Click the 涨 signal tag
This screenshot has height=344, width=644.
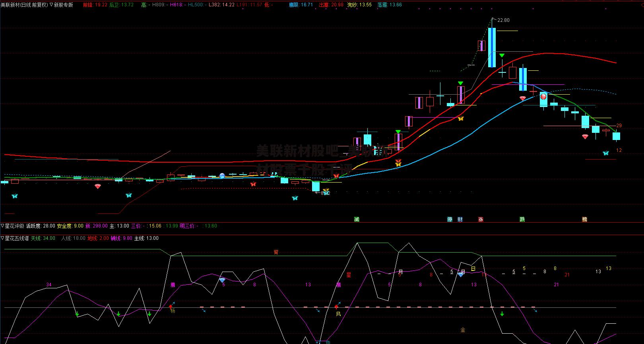(481, 219)
